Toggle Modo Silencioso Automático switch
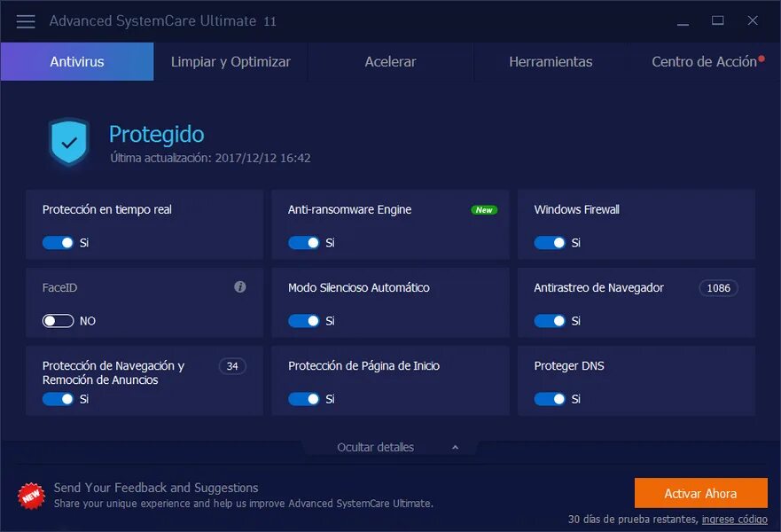The image size is (781, 532). point(304,321)
